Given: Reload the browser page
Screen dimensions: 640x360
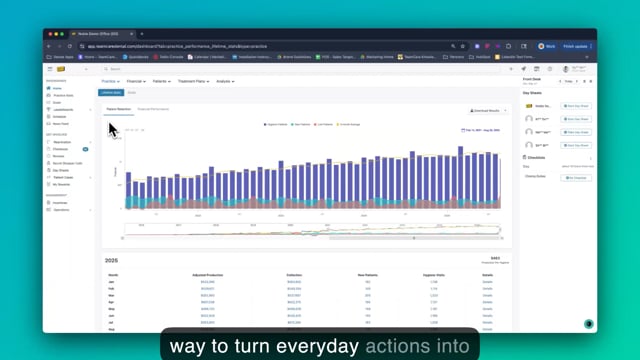Looking at the screenshot, I should [70, 46].
